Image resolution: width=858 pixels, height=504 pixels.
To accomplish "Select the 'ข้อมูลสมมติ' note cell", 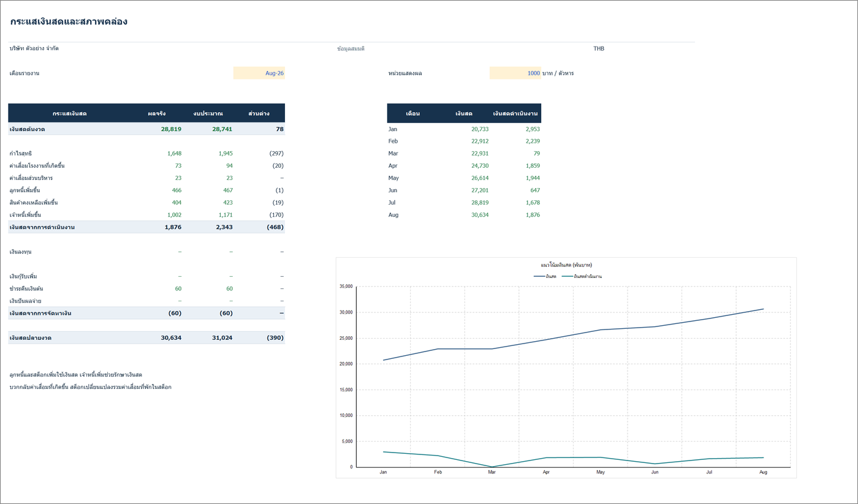I will 351,48.
